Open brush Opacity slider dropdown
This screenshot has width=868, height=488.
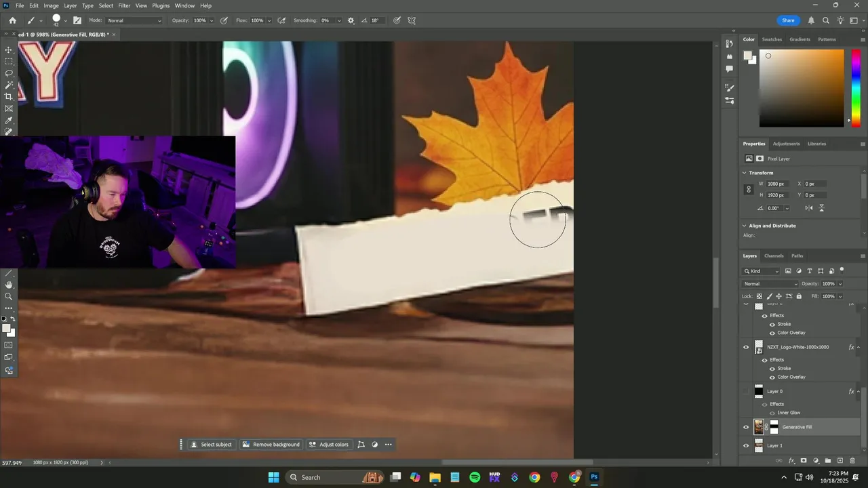[212, 20]
